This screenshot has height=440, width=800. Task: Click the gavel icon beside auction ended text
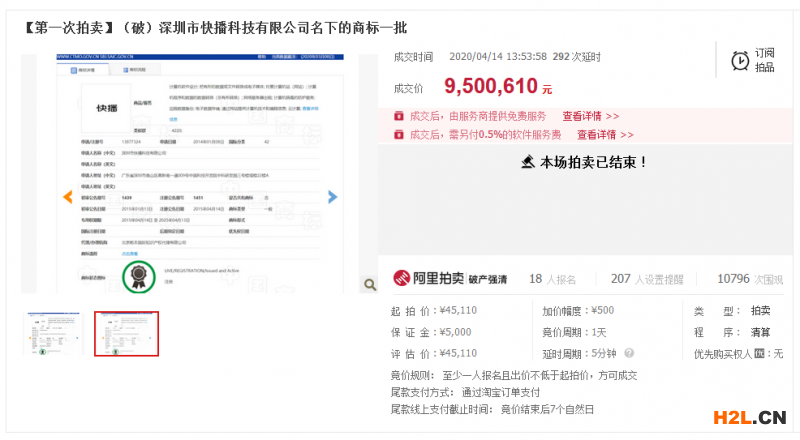tap(528, 161)
